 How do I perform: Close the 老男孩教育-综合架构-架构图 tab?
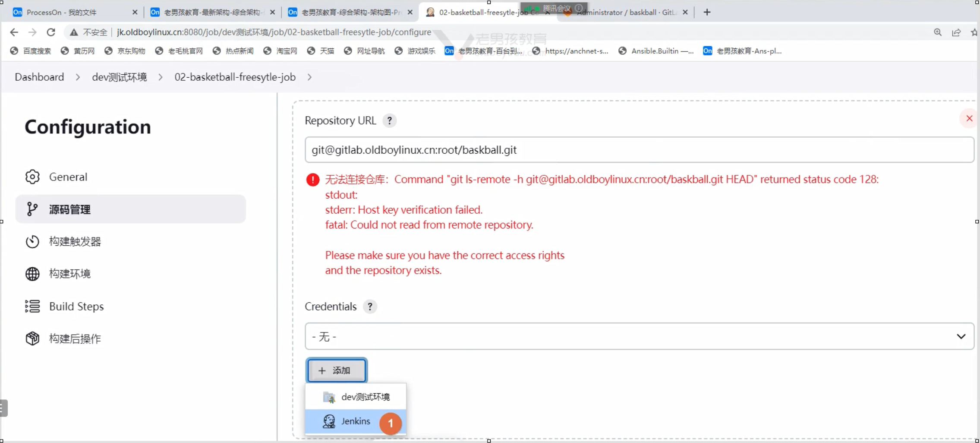(410, 12)
